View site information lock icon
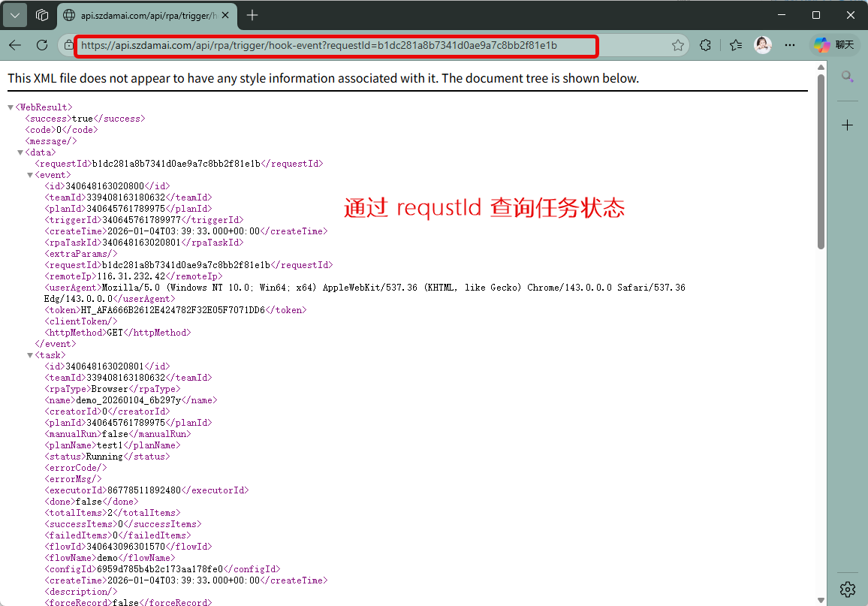Viewport: 868px width, 606px height. click(x=68, y=45)
